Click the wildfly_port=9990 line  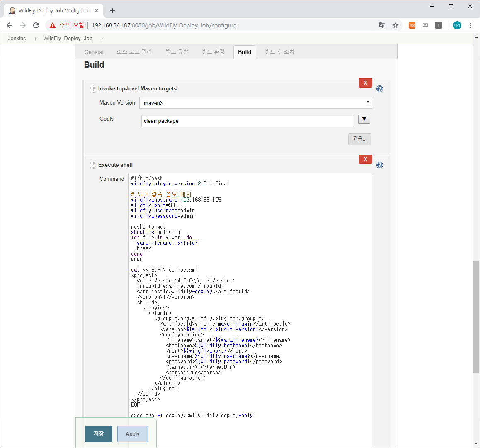click(x=156, y=205)
